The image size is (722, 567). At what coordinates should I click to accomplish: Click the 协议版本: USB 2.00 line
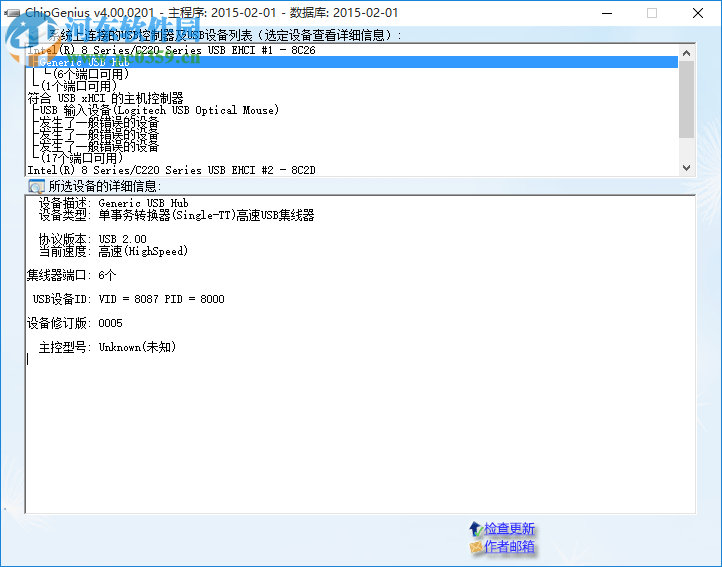[93, 239]
